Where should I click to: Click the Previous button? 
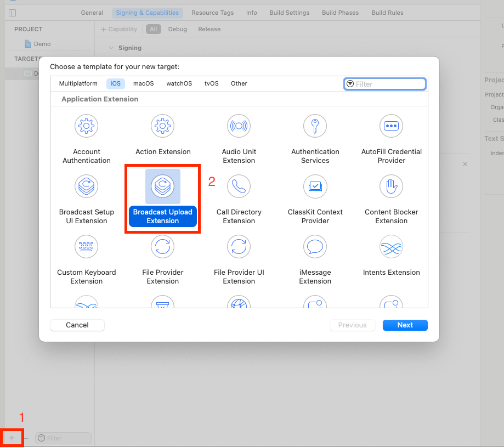[x=352, y=325]
